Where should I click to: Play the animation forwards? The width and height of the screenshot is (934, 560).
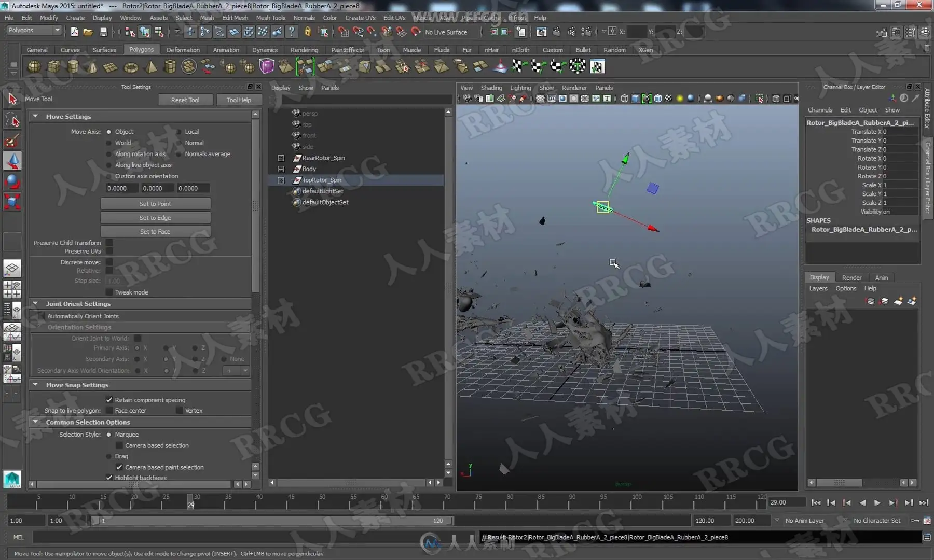click(x=877, y=502)
